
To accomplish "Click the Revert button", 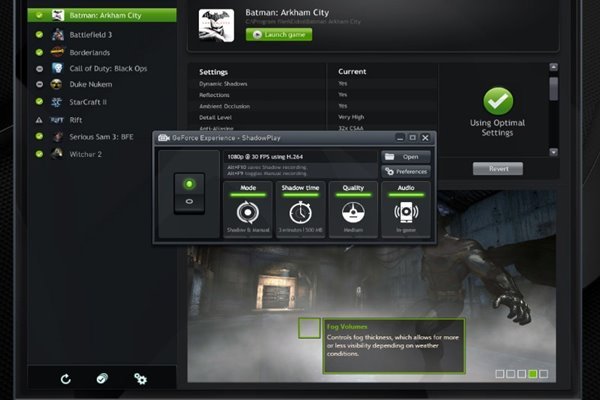I will click(x=498, y=169).
